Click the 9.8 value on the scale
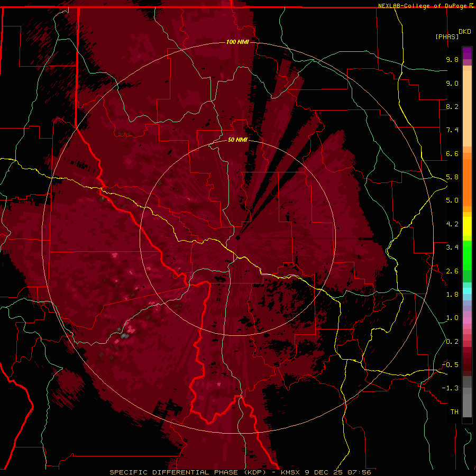 click(x=452, y=59)
